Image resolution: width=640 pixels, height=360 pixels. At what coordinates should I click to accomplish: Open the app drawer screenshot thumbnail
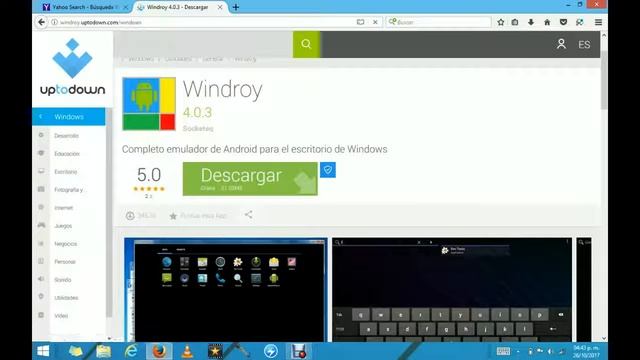[x=226, y=289]
